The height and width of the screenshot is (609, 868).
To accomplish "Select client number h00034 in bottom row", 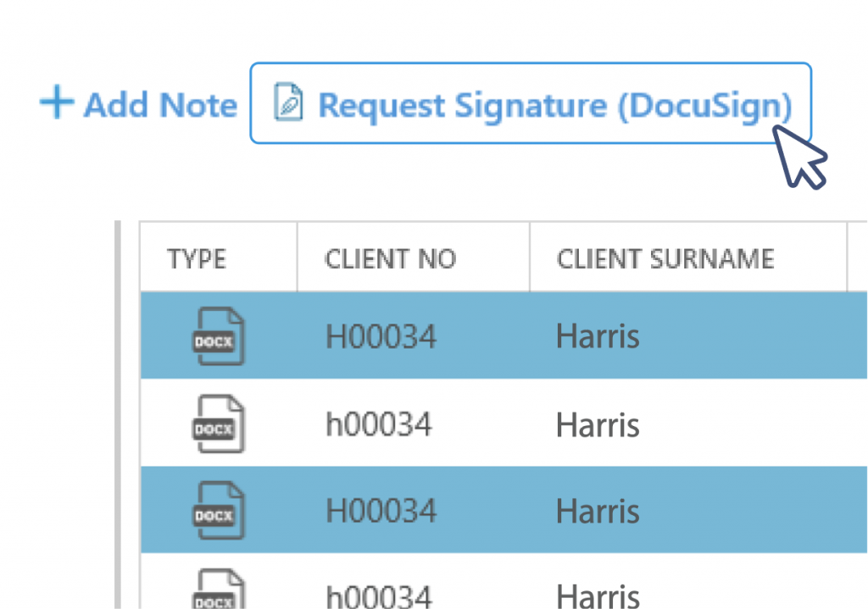I will pyautogui.click(x=379, y=596).
